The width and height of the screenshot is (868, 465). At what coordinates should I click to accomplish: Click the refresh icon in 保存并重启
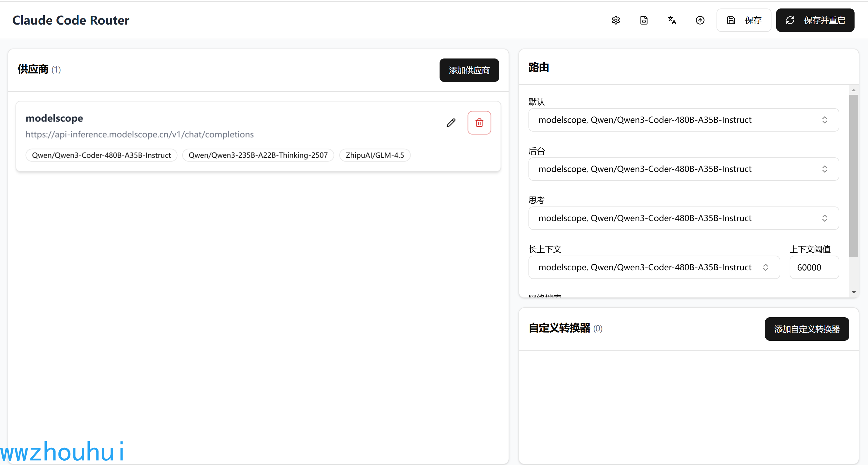(790, 20)
